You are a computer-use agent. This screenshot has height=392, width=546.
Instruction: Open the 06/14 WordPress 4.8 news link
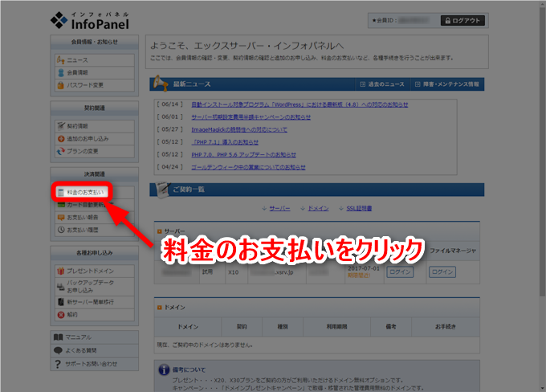point(299,104)
